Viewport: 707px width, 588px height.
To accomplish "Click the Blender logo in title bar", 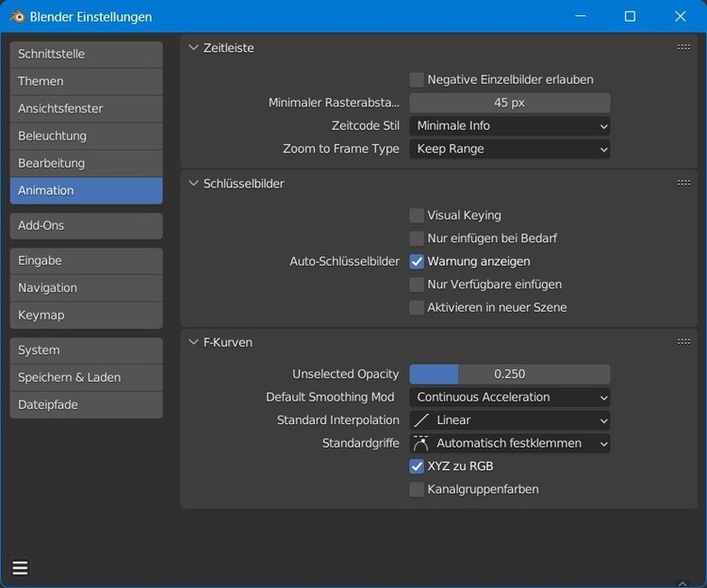I will 16,16.
